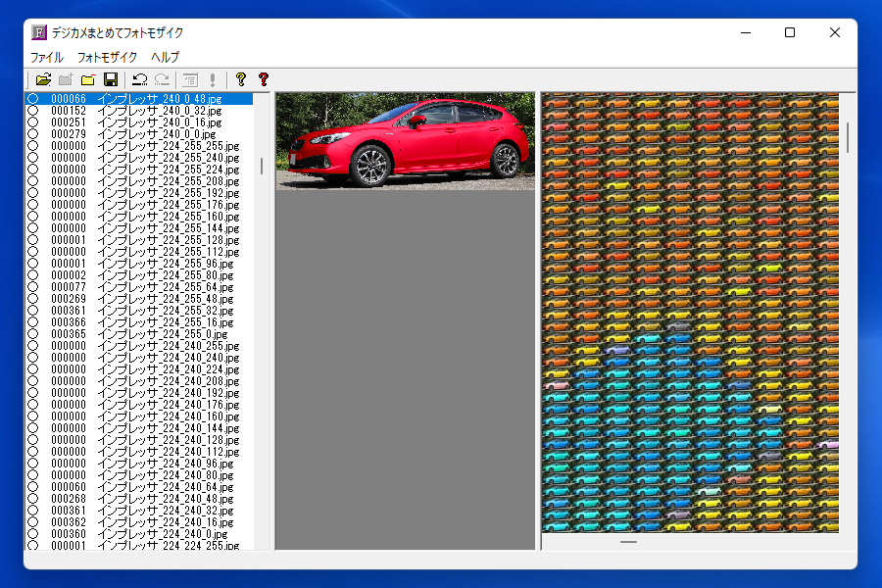Select row インプレッサ_224_255_224.jpg

click(x=139, y=170)
